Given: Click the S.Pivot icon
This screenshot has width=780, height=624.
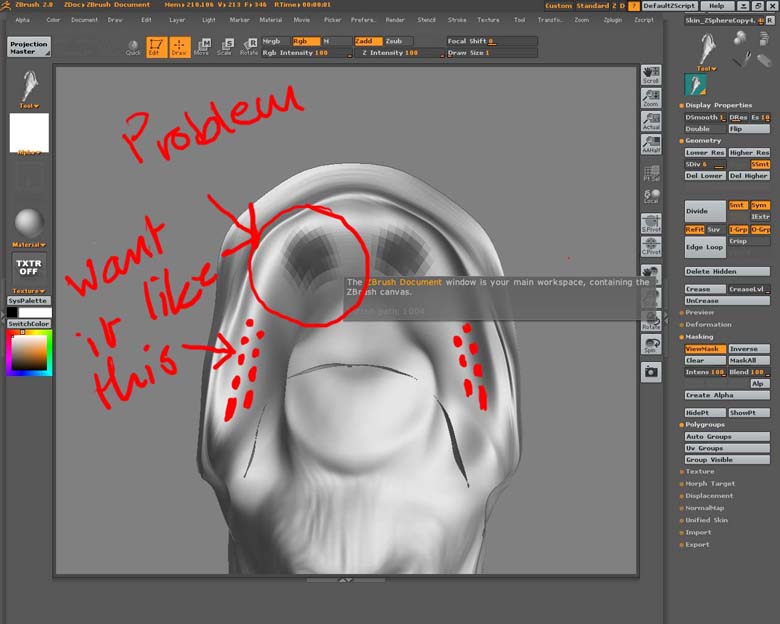Looking at the screenshot, I should [x=651, y=223].
